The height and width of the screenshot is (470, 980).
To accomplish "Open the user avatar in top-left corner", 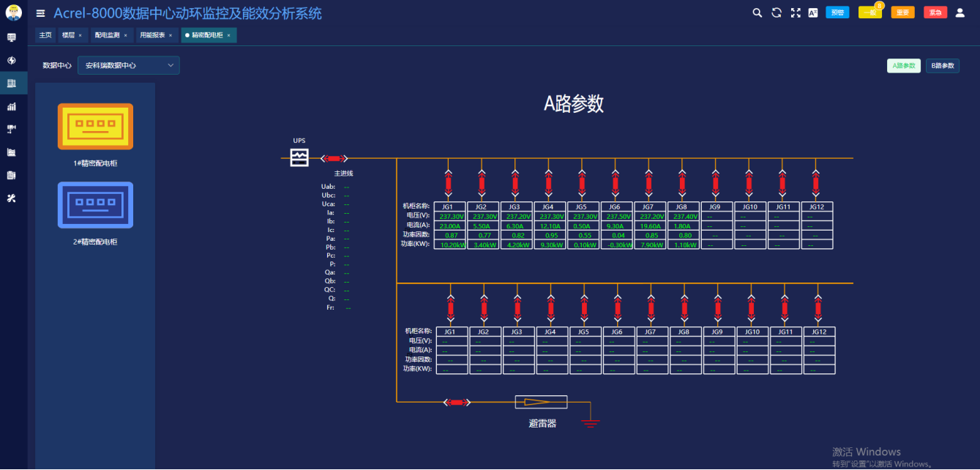I will point(13,12).
